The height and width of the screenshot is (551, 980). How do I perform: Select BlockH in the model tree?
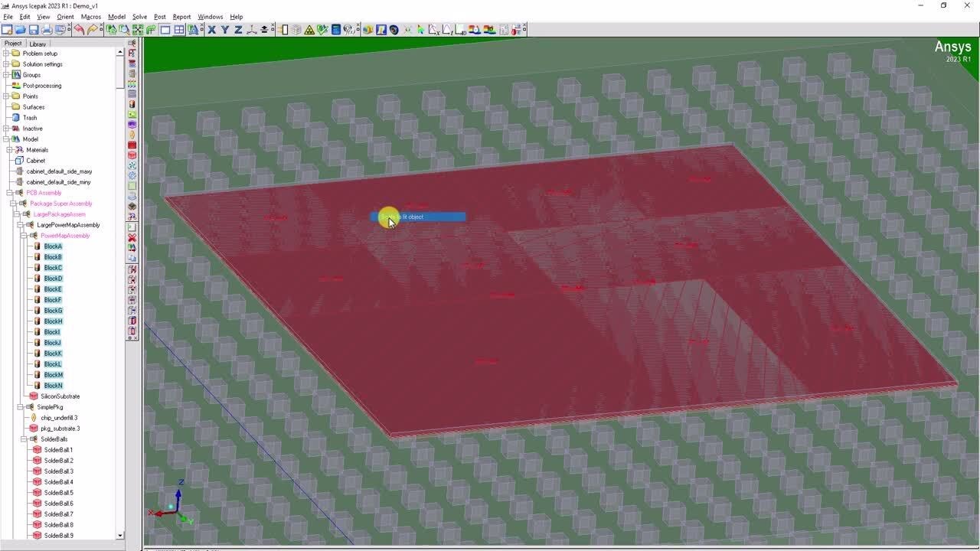pos(53,321)
